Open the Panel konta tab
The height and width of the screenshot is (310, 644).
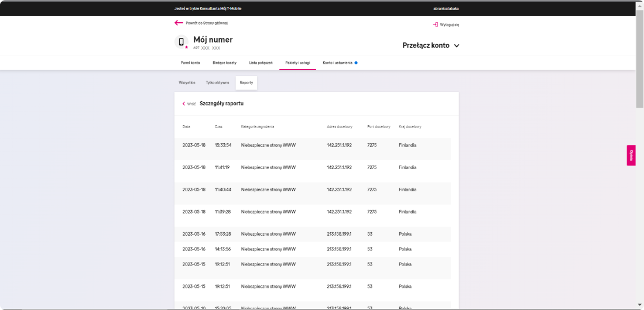coord(190,63)
